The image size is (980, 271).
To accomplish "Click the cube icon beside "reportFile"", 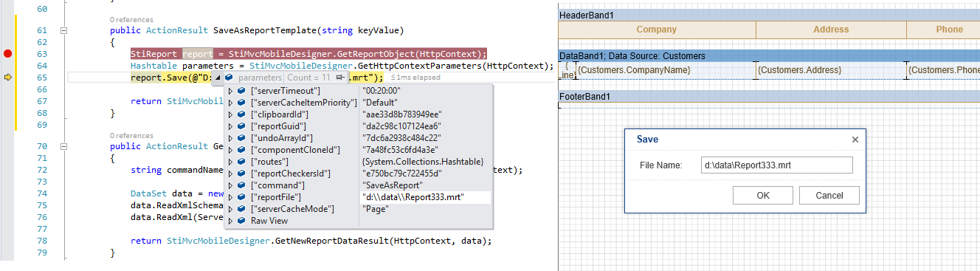I will click(x=242, y=196).
